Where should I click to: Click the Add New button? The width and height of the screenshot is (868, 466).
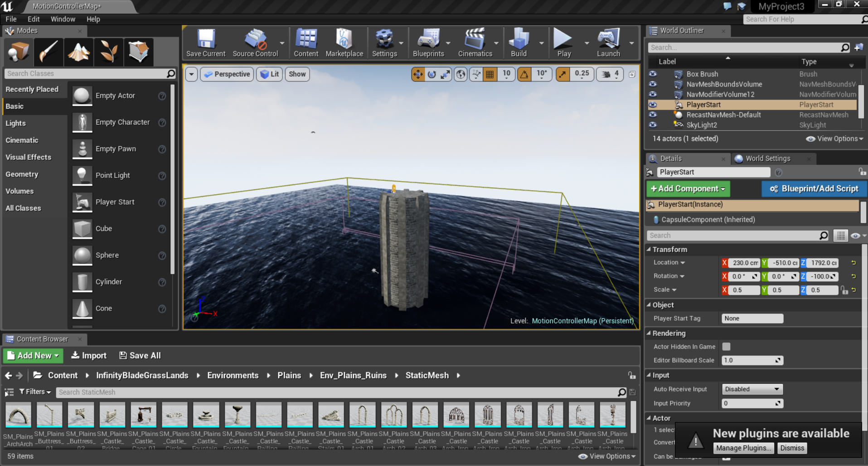click(33, 356)
